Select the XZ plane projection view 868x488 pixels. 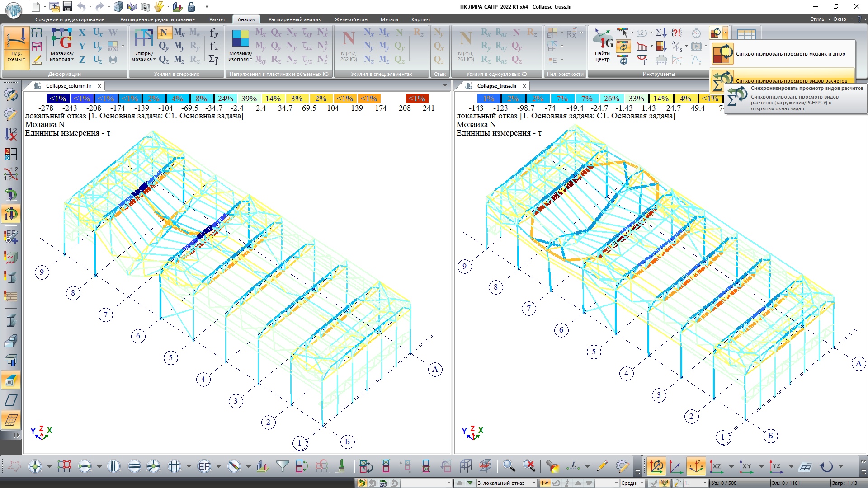[x=717, y=466]
